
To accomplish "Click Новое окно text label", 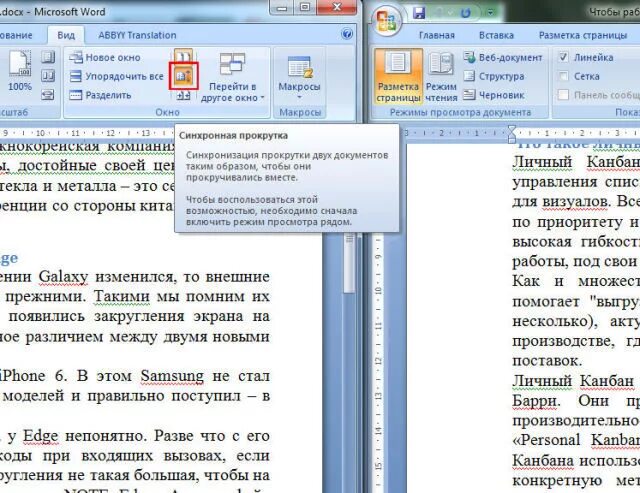I will pos(113,58).
